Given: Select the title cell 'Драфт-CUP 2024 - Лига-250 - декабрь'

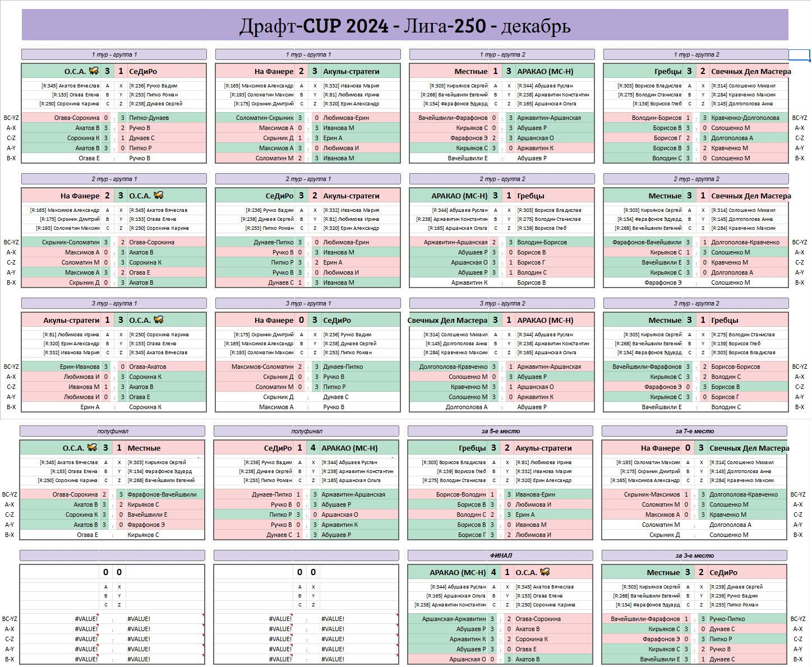Looking at the screenshot, I should click(405, 26).
